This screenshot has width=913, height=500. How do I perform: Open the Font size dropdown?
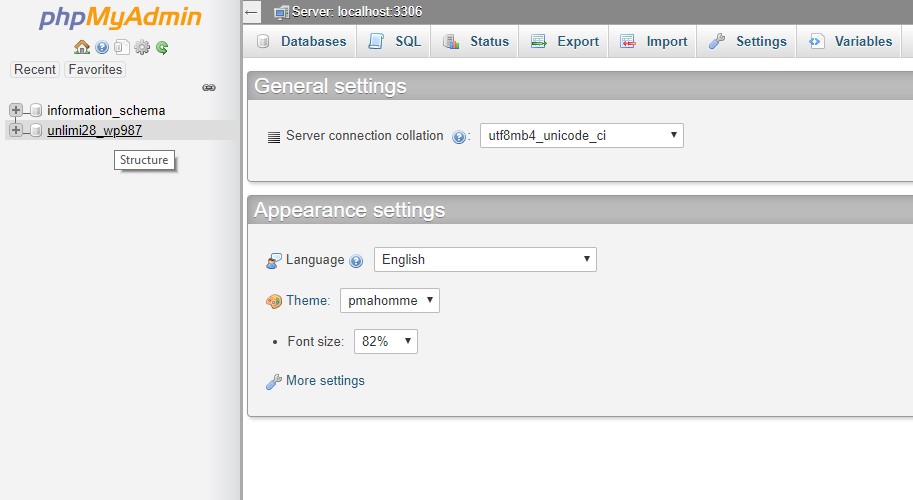click(385, 341)
